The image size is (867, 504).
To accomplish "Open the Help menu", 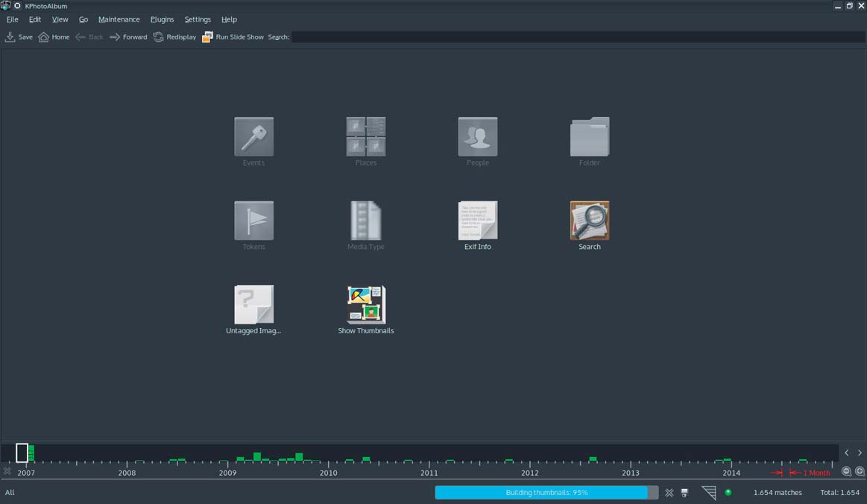I will click(229, 19).
